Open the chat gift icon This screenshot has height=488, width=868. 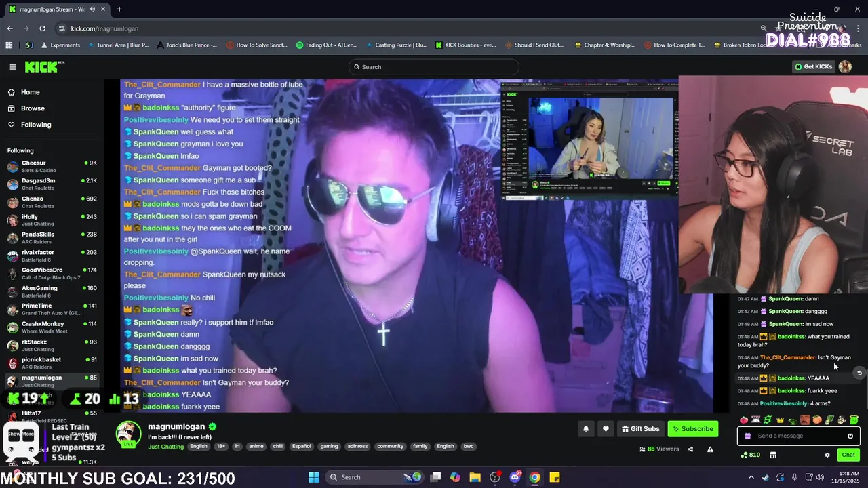(x=748, y=436)
